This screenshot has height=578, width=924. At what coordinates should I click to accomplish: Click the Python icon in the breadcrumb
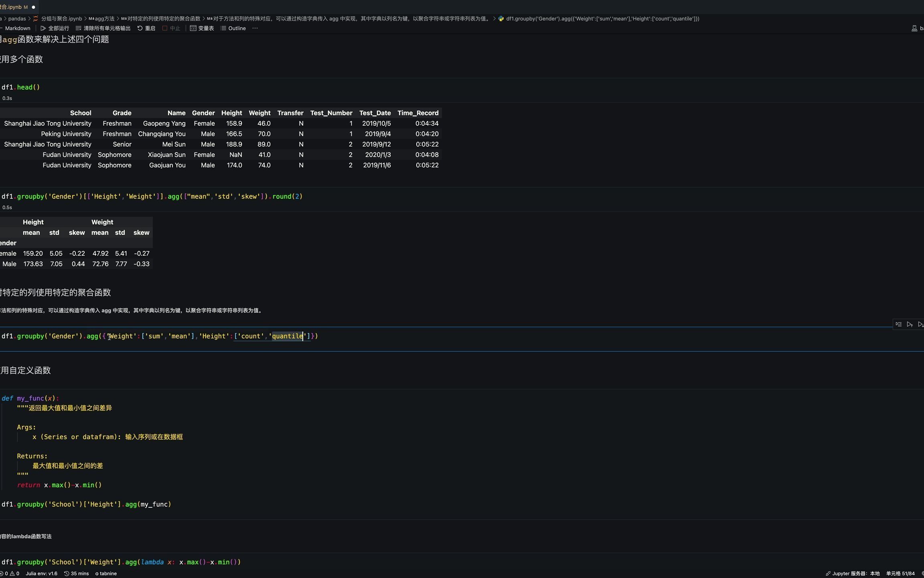point(501,18)
